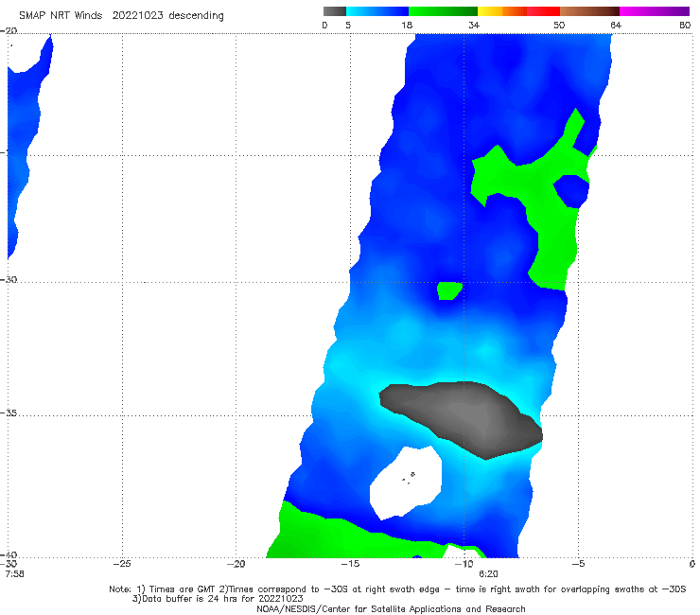Click the '64' color bar label
This screenshot has width=700, height=615.
pyautogui.click(x=616, y=25)
